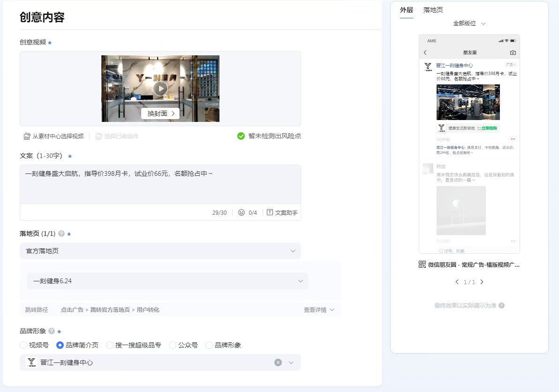Click the help icon after 最终效果以实际展示为准
Screen dimensions: 559x392
(x=501, y=305)
